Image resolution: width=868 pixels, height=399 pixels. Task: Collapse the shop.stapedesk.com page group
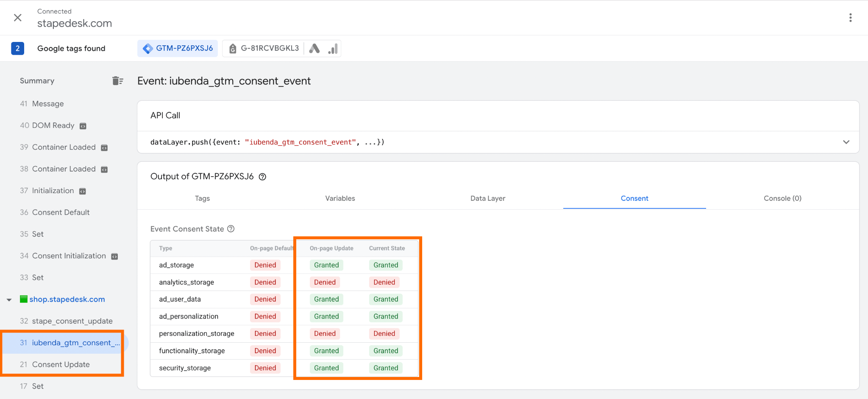pyautogui.click(x=9, y=299)
